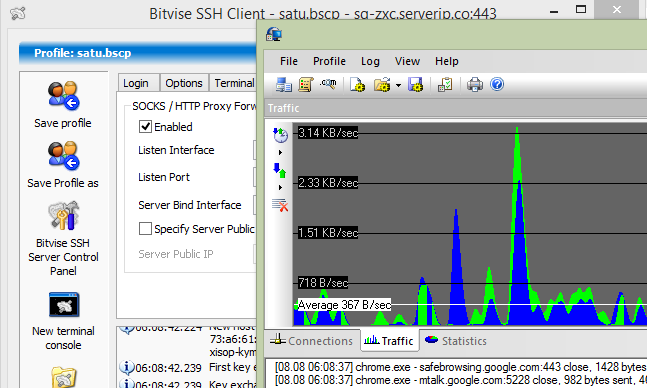This screenshot has height=388, width=647.
Task: Open help via blue question mark icon
Action: (497, 84)
